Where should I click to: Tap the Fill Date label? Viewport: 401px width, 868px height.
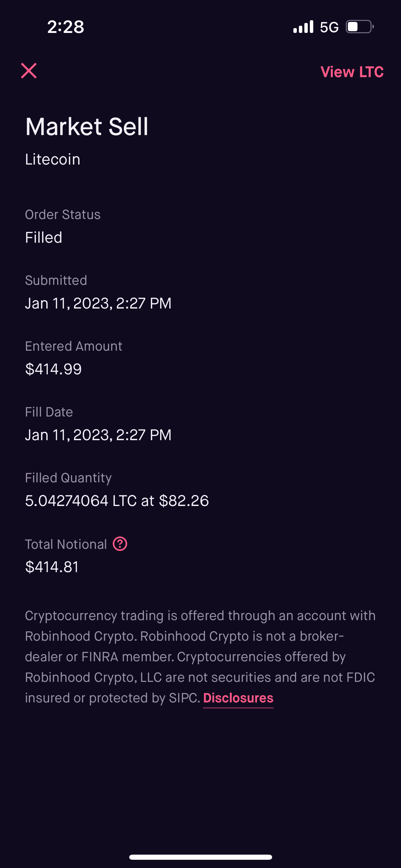(49, 412)
